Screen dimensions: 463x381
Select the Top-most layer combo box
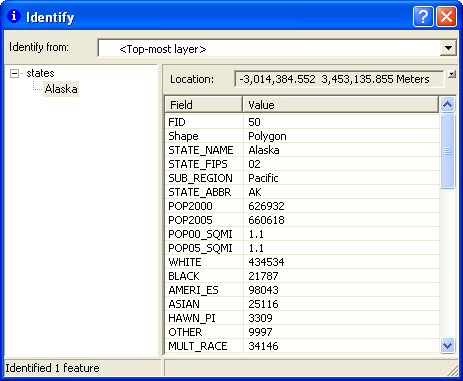coord(277,48)
